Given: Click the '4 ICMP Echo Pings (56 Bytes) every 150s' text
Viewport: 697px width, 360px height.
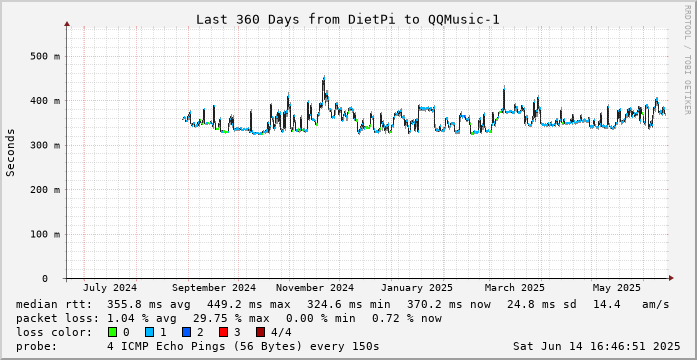Looking at the screenshot, I should (x=243, y=346).
